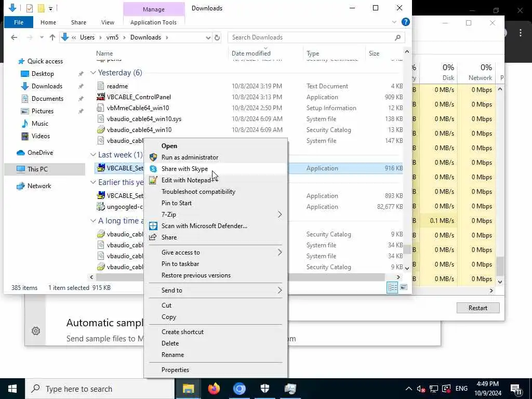Select Downloads in Quick access
532x399 pixels.
click(x=47, y=86)
